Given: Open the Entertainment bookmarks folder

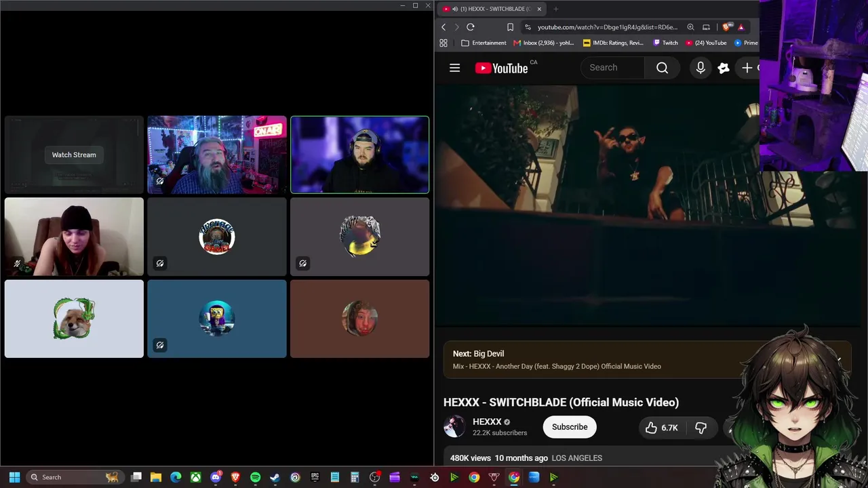Looking at the screenshot, I should pyautogui.click(x=484, y=43).
